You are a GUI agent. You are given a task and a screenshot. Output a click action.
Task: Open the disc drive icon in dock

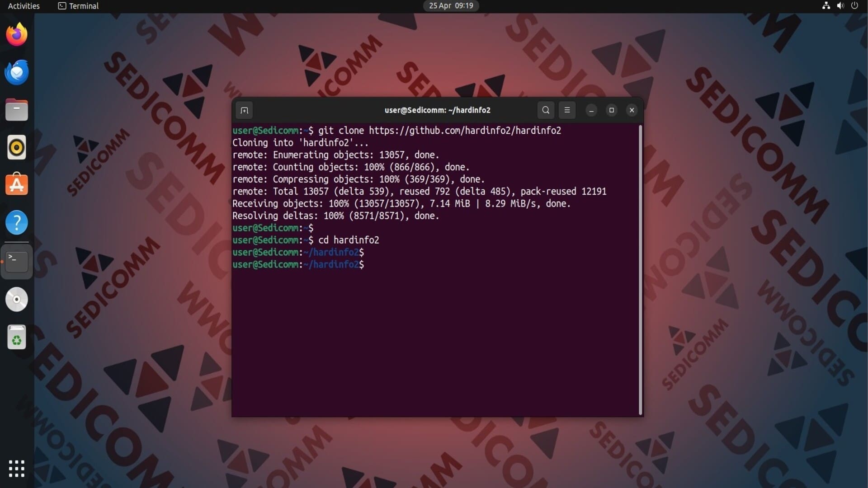pos(17,300)
